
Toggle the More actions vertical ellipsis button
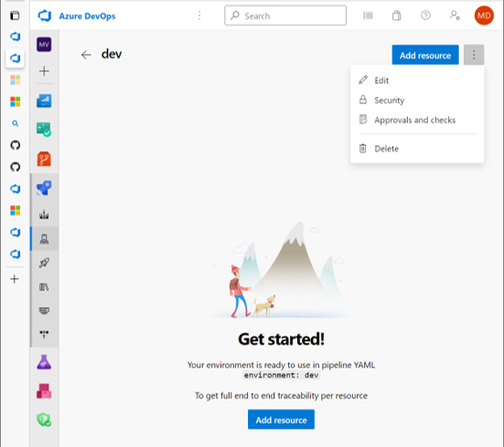[x=474, y=55]
